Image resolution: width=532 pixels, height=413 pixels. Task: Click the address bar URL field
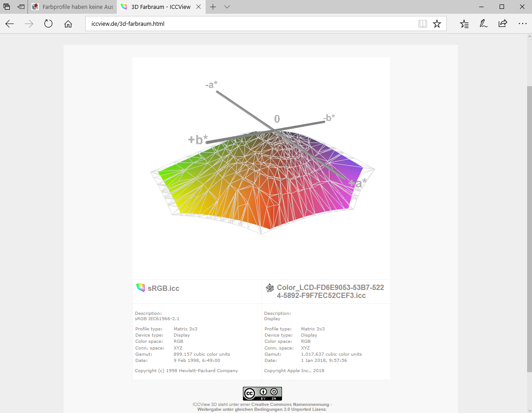coord(249,24)
